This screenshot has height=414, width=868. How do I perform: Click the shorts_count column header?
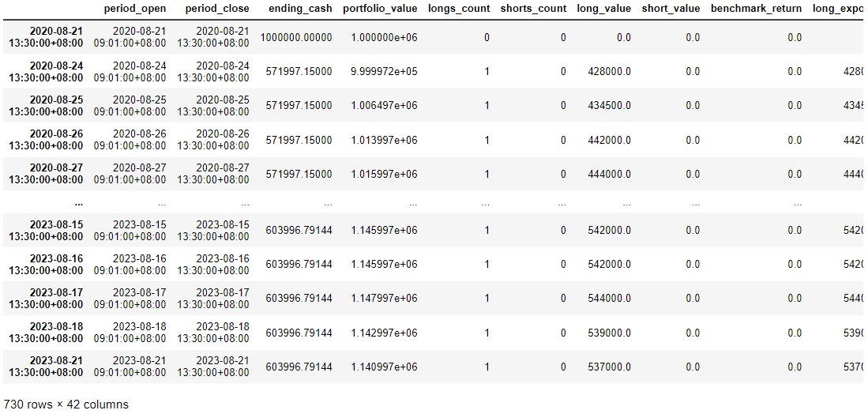(x=533, y=9)
